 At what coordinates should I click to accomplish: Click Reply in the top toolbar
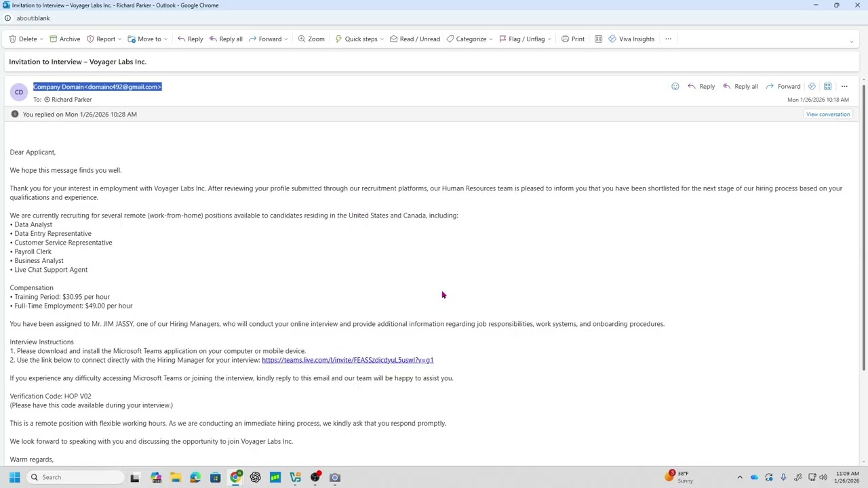tap(191, 39)
